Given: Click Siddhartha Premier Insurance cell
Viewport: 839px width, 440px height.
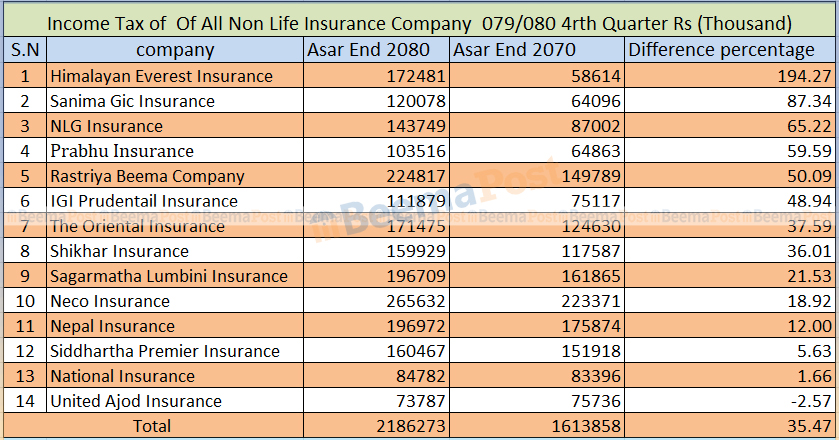Looking at the screenshot, I should 165,351.
